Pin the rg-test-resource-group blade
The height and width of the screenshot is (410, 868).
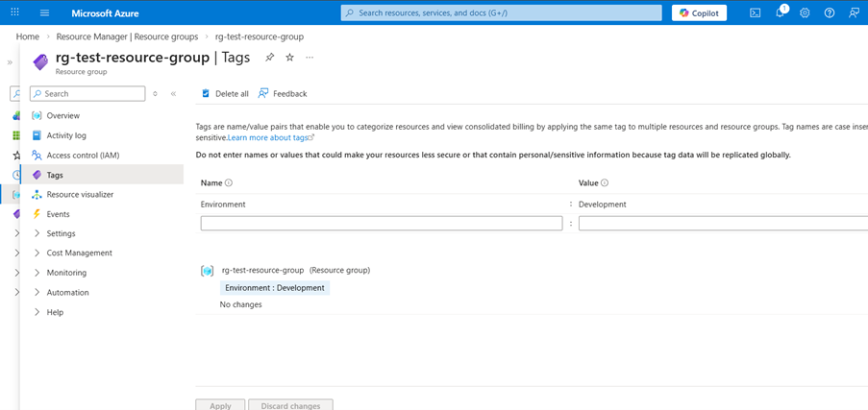point(269,58)
